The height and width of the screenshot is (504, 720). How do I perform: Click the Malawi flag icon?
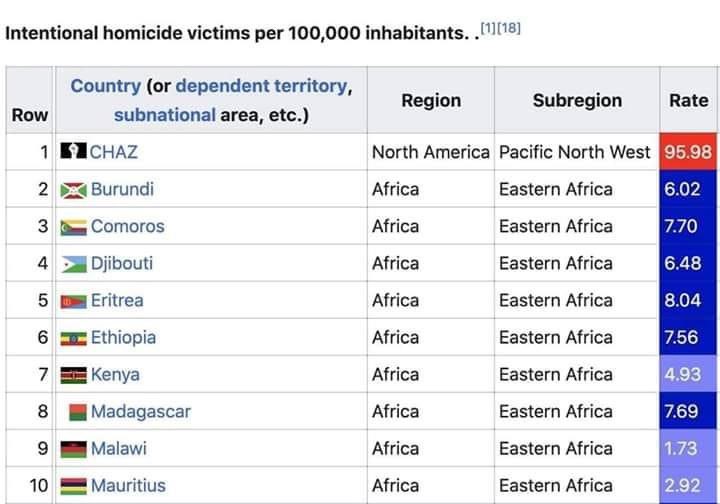click(73, 449)
